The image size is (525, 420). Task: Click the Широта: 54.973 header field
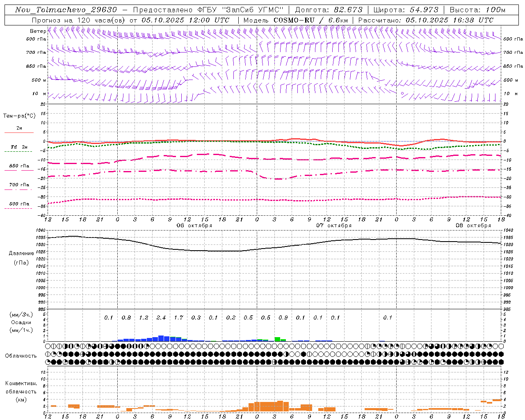pyautogui.click(x=406, y=10)
